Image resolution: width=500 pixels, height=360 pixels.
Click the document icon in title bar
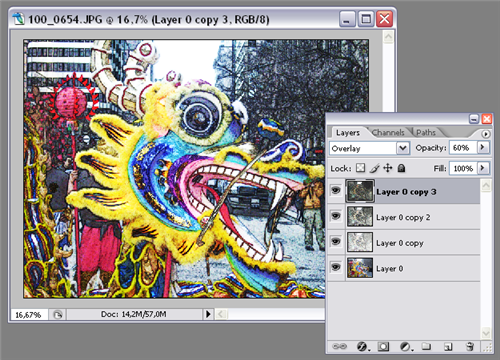point(19,19)
